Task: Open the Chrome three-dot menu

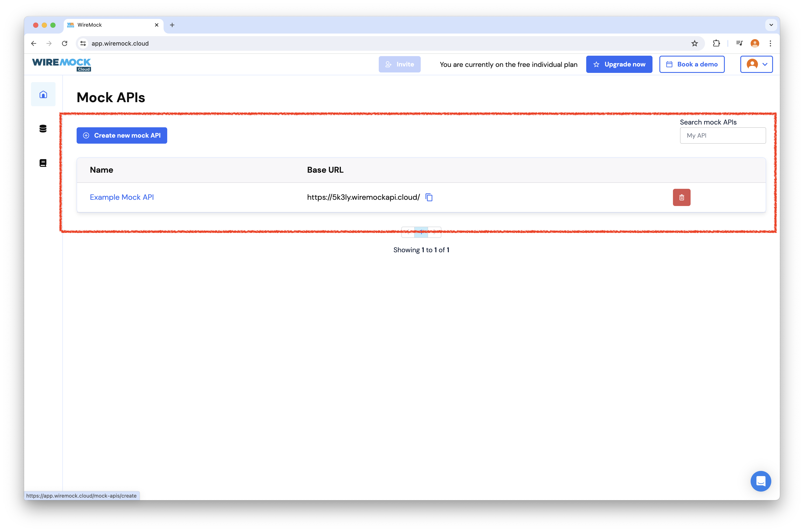Action: coord(770,43)
